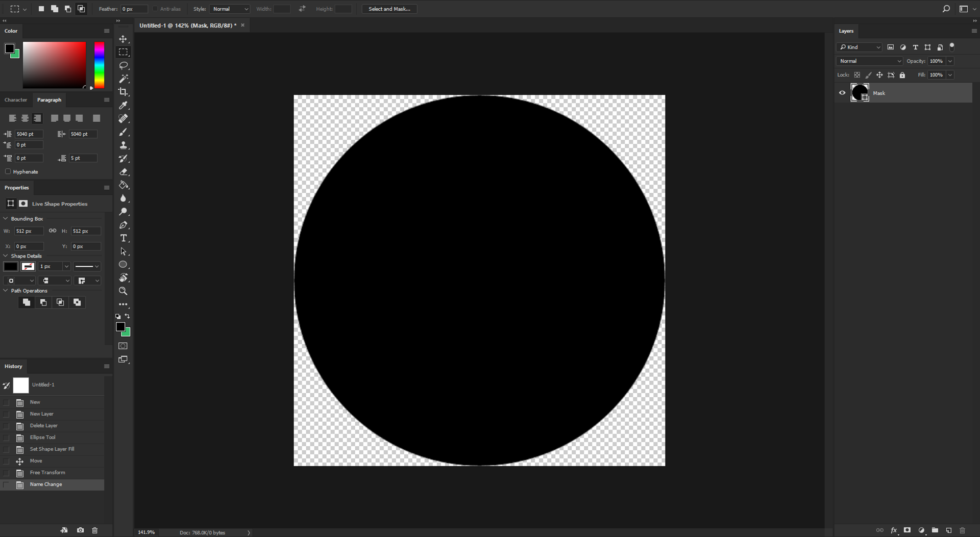The width and height of the screenshot is (980, 537).
Task: Hide the Mask layer
Action: click(842, 92)
